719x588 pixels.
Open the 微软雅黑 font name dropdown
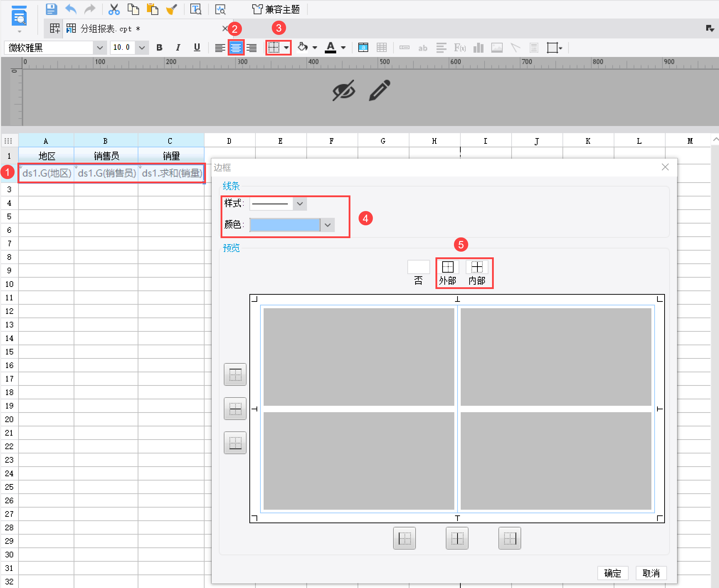(100, 48)
